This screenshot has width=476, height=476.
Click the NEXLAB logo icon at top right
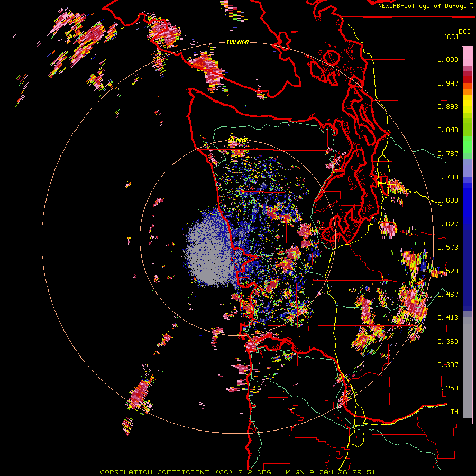coord(471,5)
